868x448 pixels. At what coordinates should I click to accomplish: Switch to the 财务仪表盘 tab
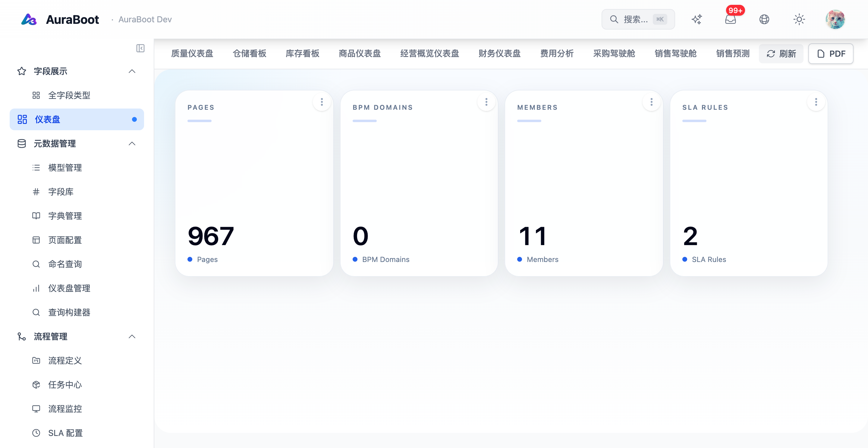click(499, 54)
